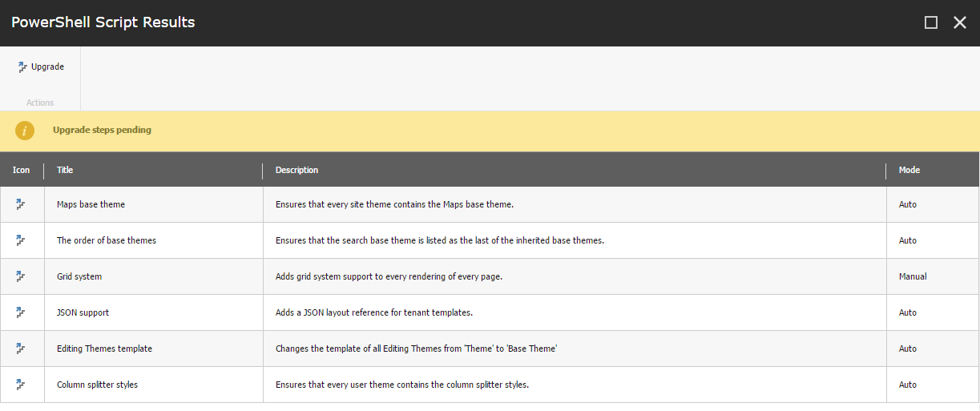Select the Grid system row title
This screenshot has width=980, height=411.
click(79, 276)
